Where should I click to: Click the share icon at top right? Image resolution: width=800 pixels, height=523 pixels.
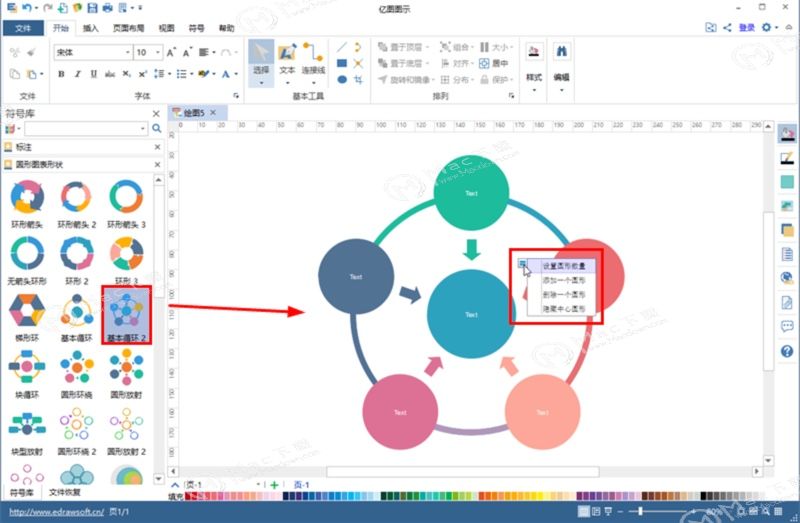pyautogui.click(x=728, y=28)
